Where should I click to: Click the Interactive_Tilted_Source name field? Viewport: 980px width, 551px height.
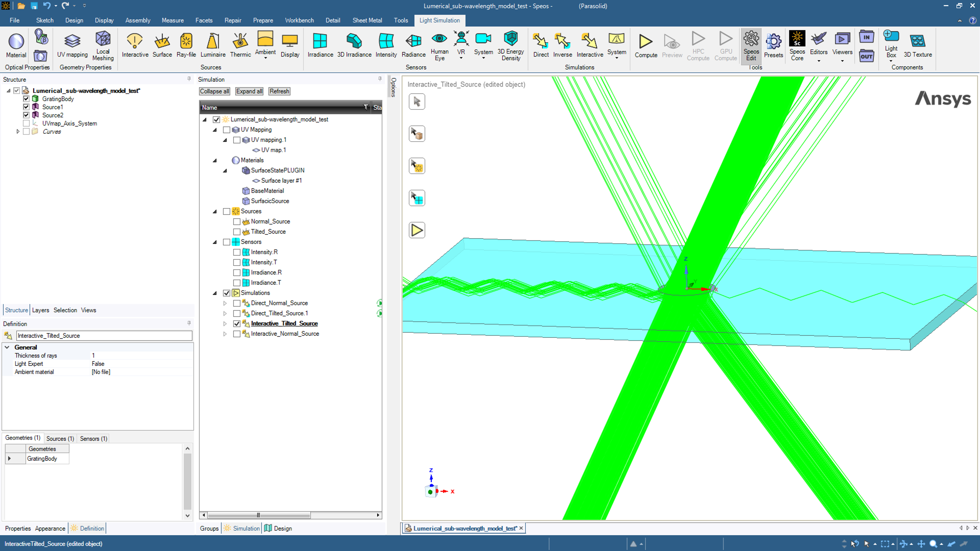pos(104,335)
